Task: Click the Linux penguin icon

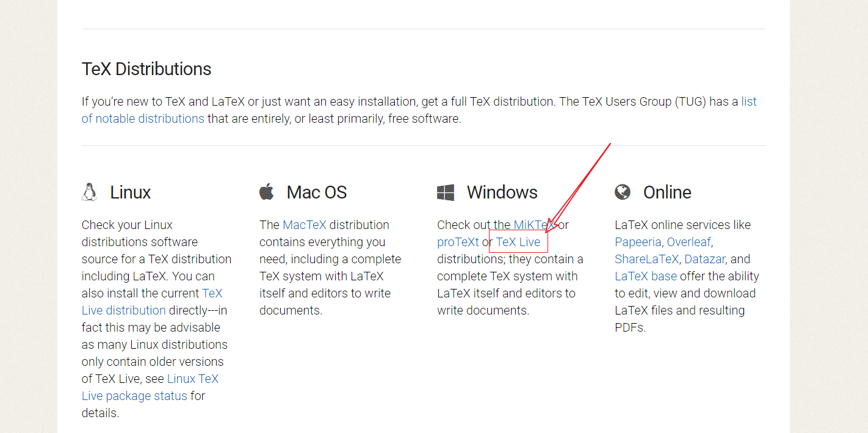Action: pyautogui.click(x=89, y=192)
